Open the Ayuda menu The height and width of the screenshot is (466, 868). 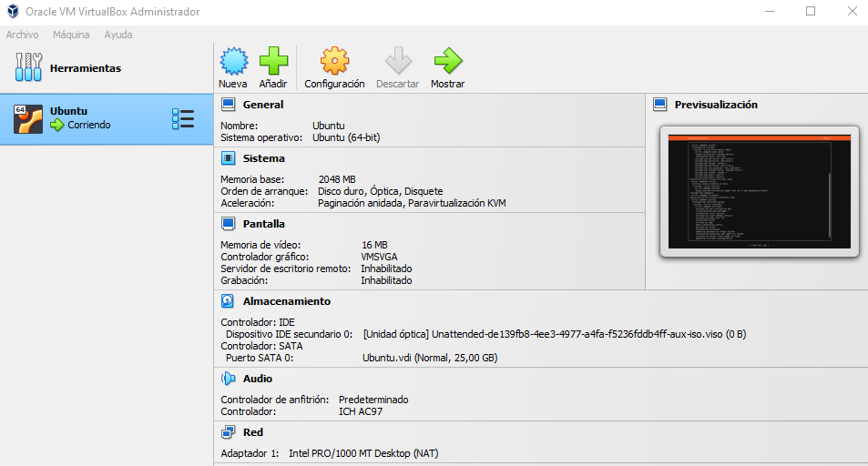pos(117,35)
